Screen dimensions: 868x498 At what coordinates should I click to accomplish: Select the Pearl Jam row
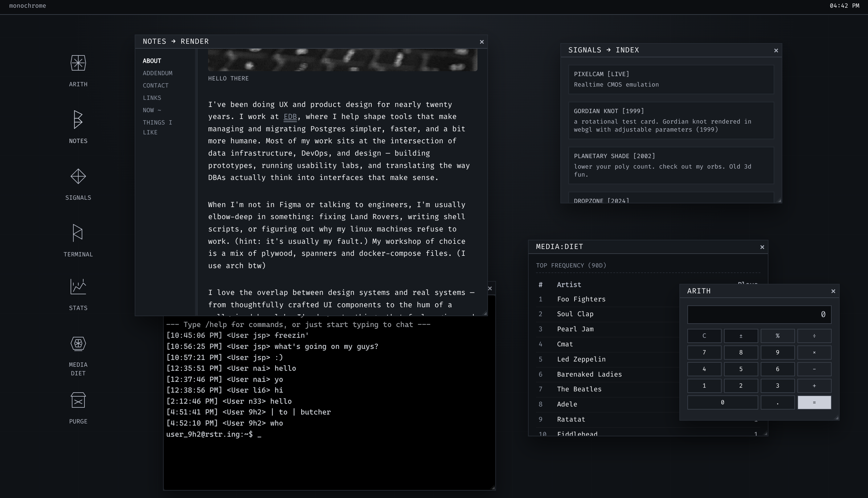608,329
